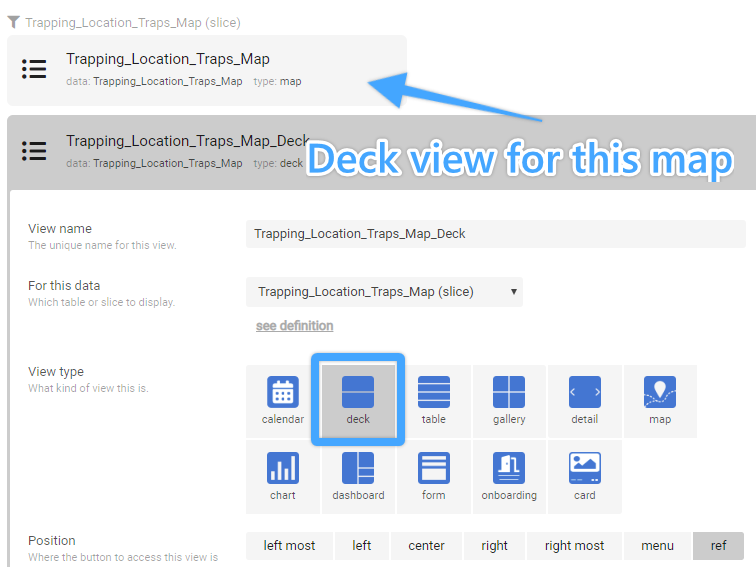Select the map view type
This screenshot has width=756, height=567.
(x=660, y=401)
